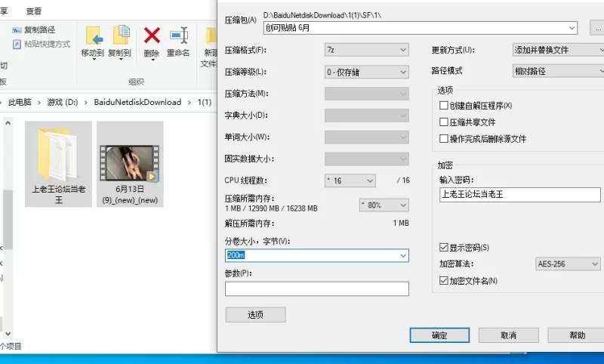Open the AES-256 encryption method dropdown
Screen dimensions: 604x364
click(x=568, y=264)
